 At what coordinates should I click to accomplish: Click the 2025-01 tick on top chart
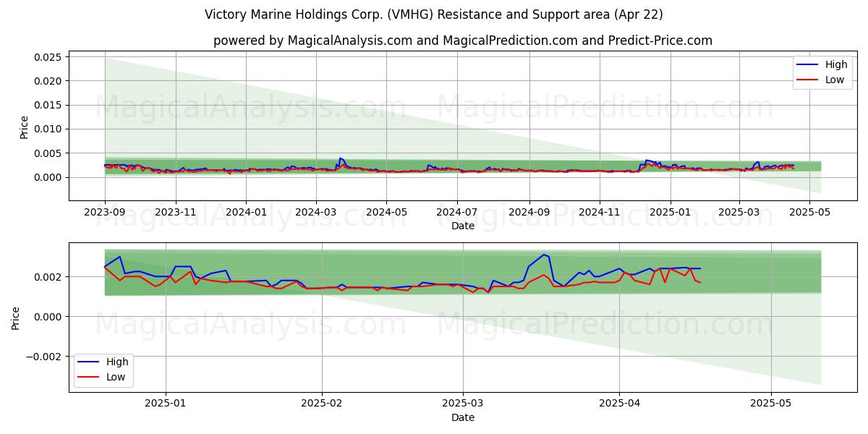[670, 212]
